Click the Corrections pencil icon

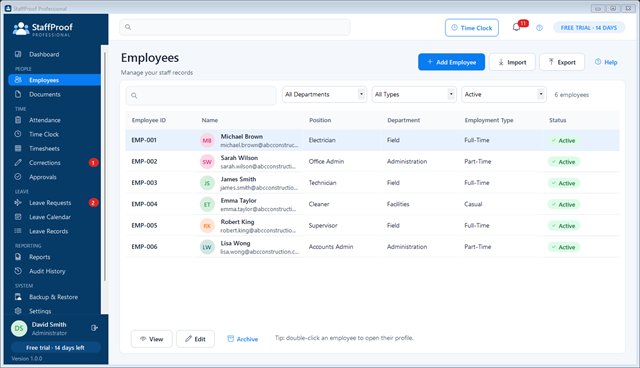click(x=18, y=162)
